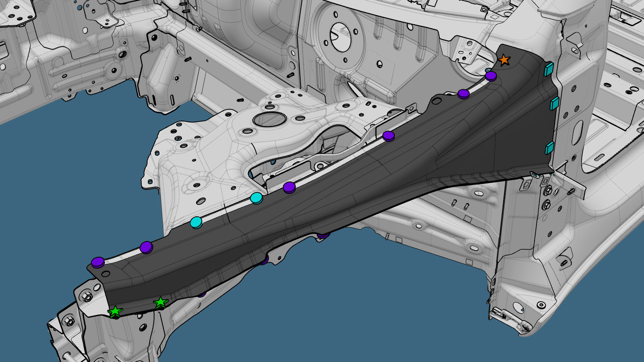
Task: Select the middle teal square clip marker
Action: coord(555,103)
